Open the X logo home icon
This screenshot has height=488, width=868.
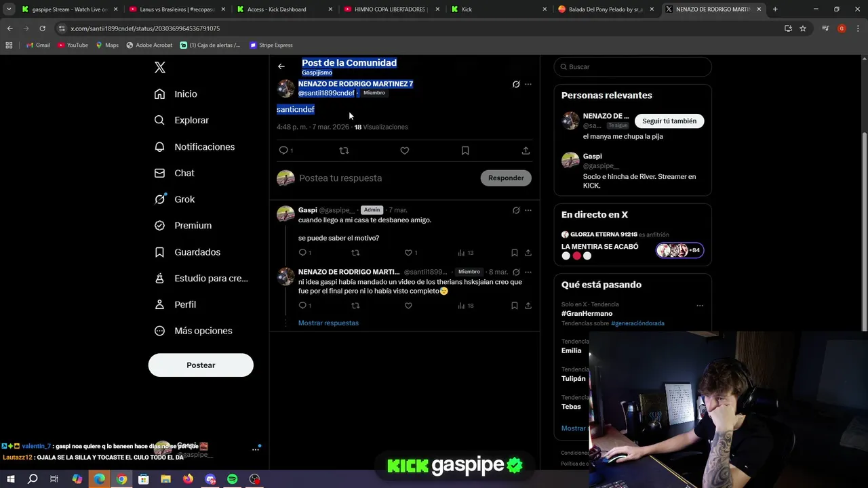pos(160,67)
